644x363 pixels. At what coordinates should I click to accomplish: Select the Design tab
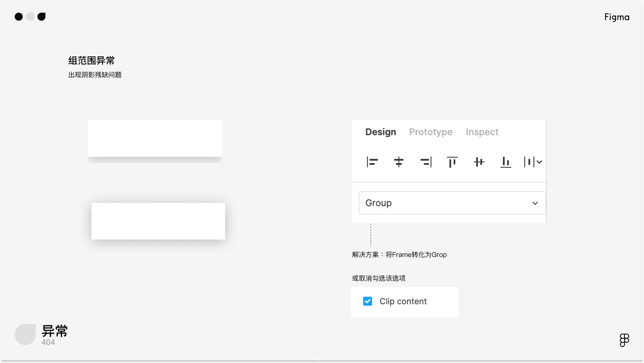[380, 132]
